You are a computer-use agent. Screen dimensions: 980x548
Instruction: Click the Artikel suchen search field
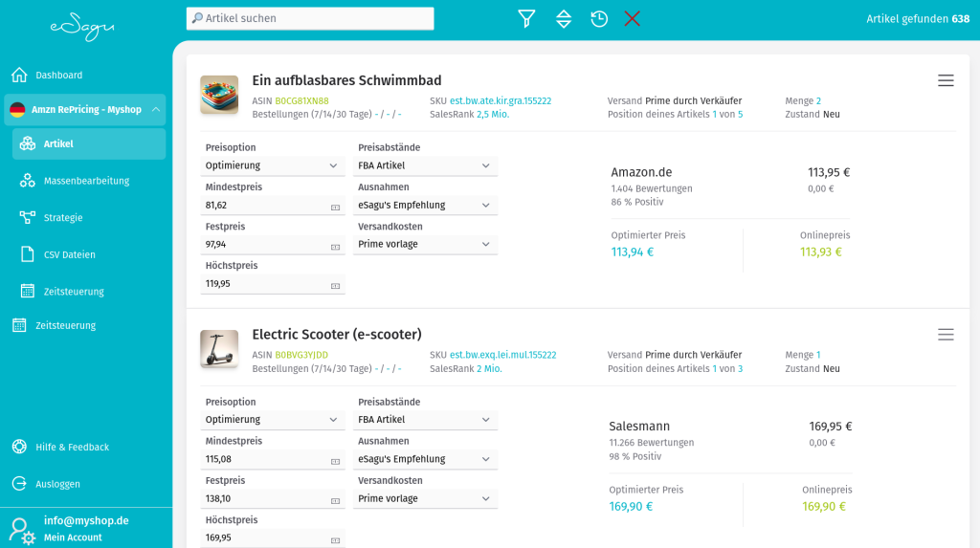coord(310,18)
